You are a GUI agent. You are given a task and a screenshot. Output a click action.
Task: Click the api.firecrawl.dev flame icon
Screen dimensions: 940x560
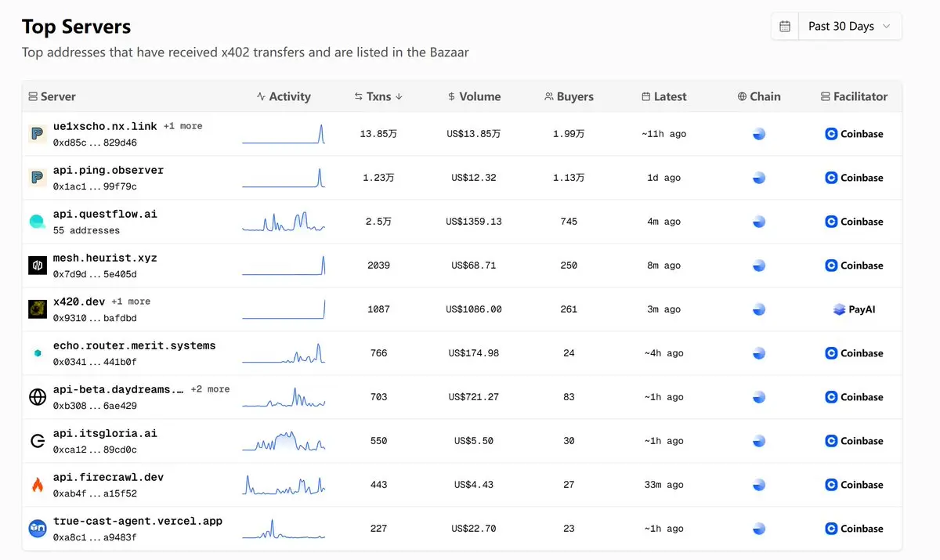click(x=38, y=485)
